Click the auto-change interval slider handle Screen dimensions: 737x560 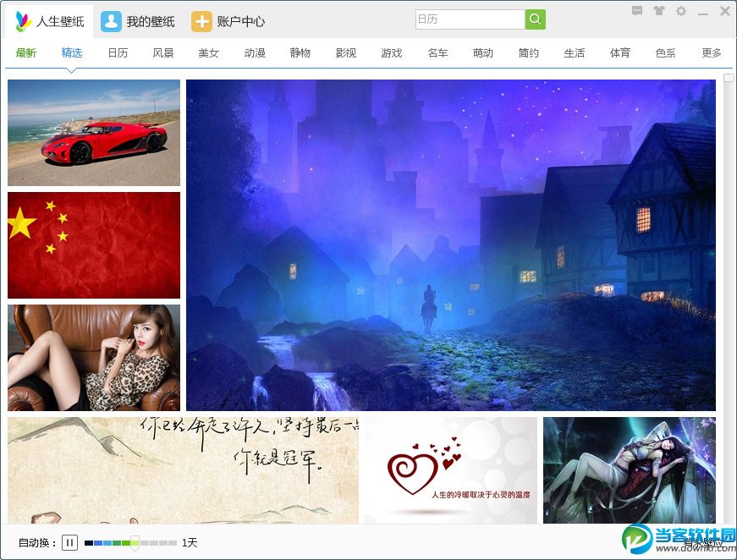pos(135,543)
